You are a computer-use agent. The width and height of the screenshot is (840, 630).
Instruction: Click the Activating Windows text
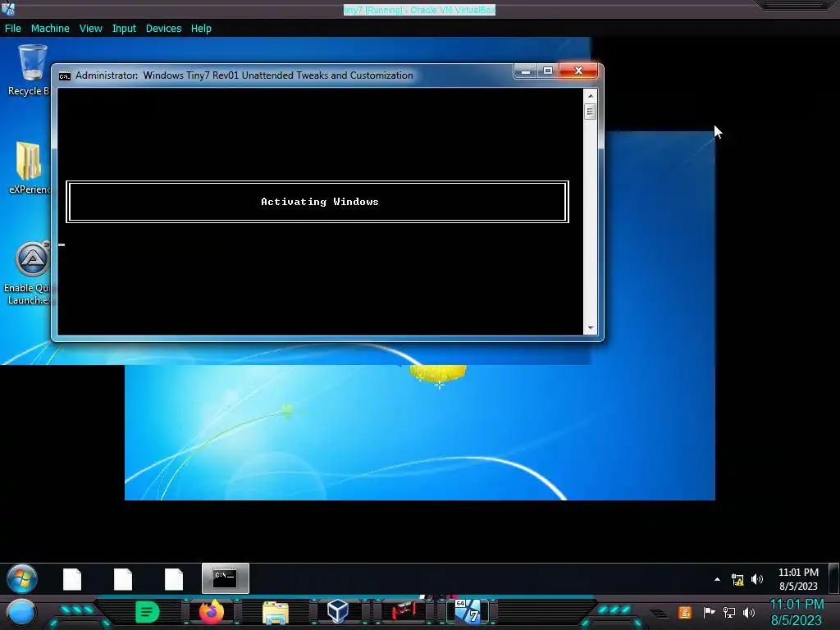(319, 202)
